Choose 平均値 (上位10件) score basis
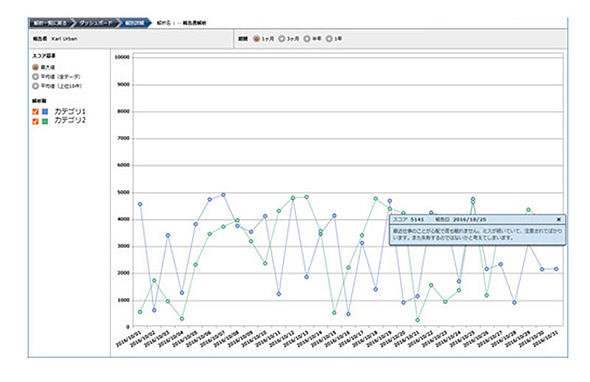The image size is (590, 382). tap(36, 86)
